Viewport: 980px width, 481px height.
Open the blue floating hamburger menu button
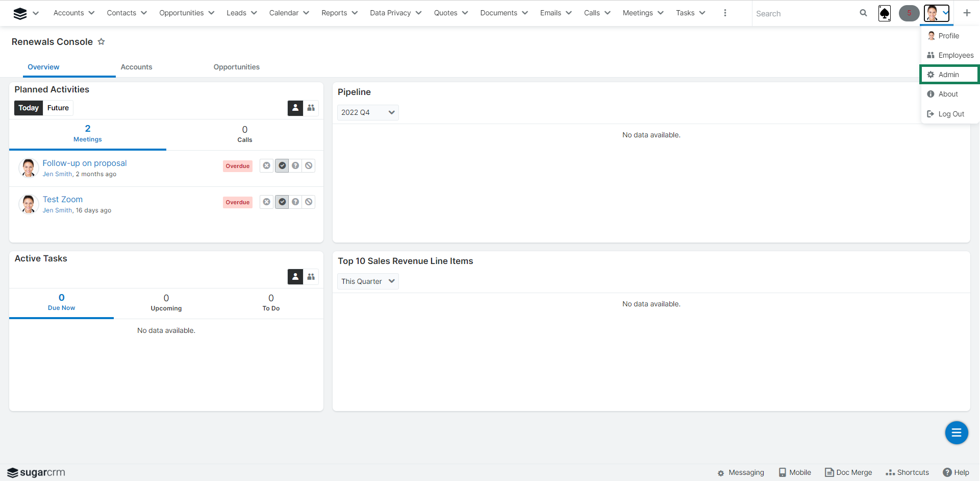tap(956, 432)
